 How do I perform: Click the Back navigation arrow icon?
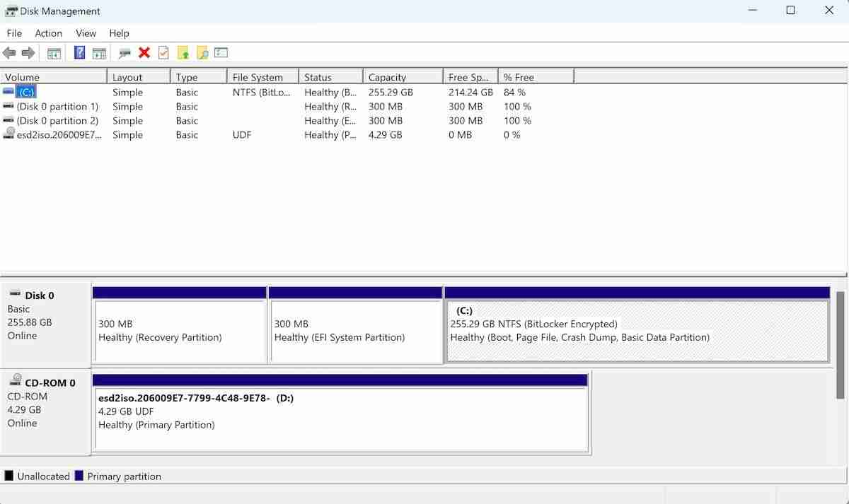(x=9, y=52)
